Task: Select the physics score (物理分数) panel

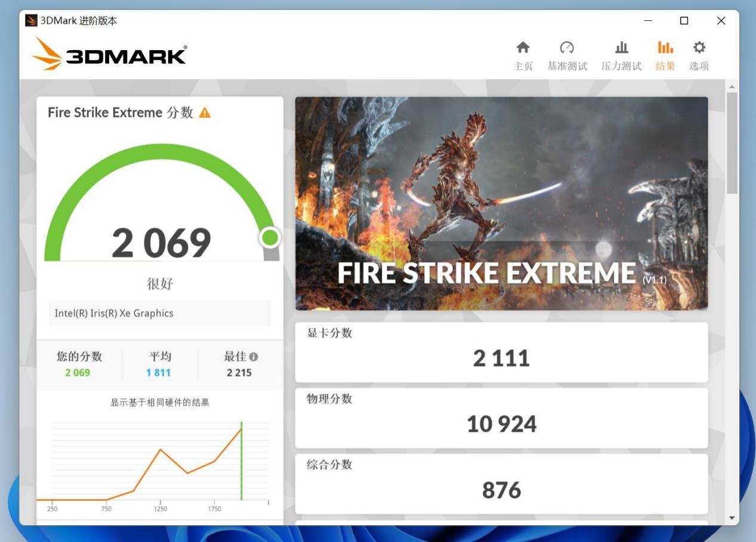Action: [x=501, y=418]
